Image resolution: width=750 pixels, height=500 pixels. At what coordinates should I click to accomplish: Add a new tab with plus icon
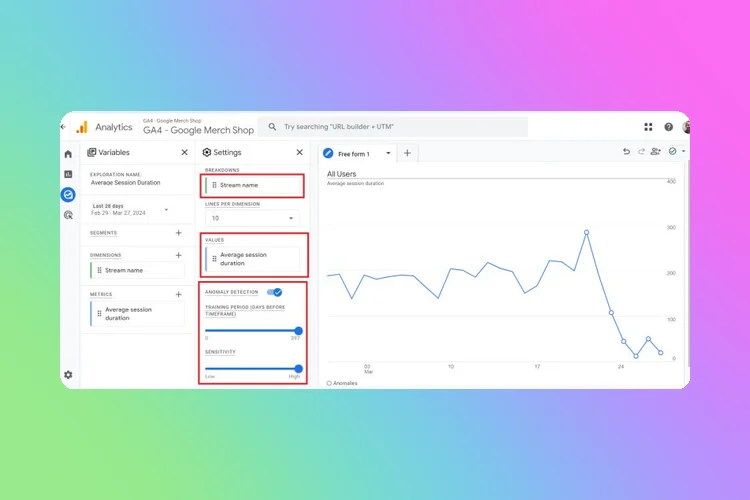(407, 153)
